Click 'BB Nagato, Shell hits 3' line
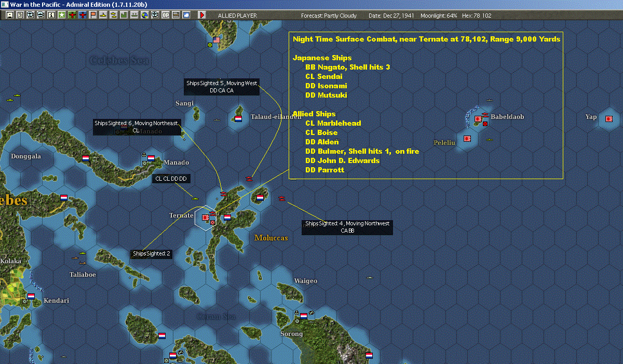Screen dimensions: 623x364 (347, 67)
